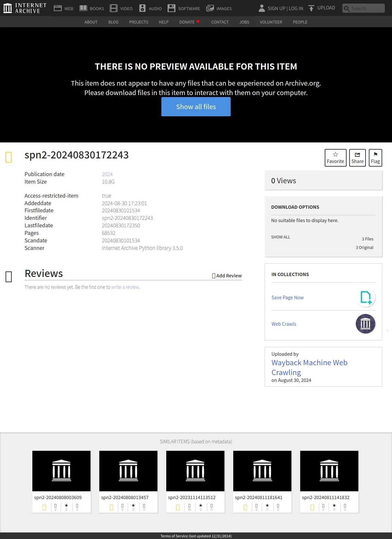Click the user avatar icon

coord(262,8)
